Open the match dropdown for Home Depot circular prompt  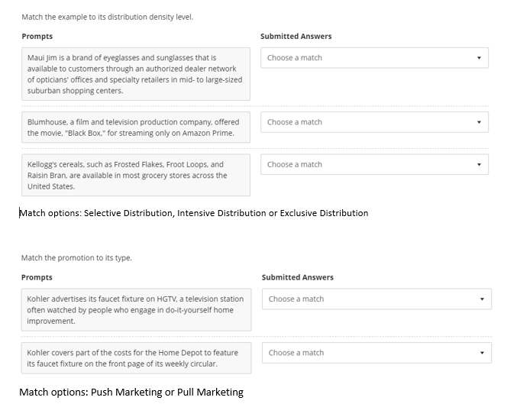click(x=376, y=353)
